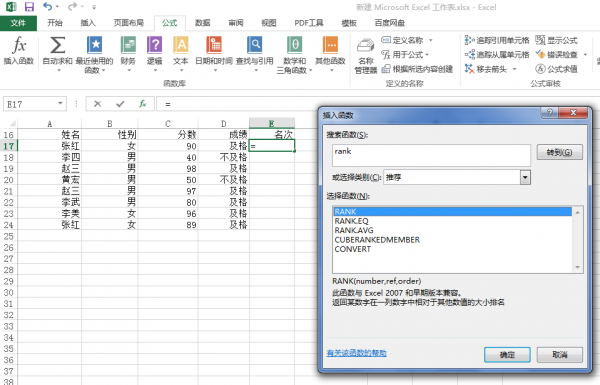600x385 pixels.
Task: Click the formula bar cancel X icon
Action: [97, 104]
